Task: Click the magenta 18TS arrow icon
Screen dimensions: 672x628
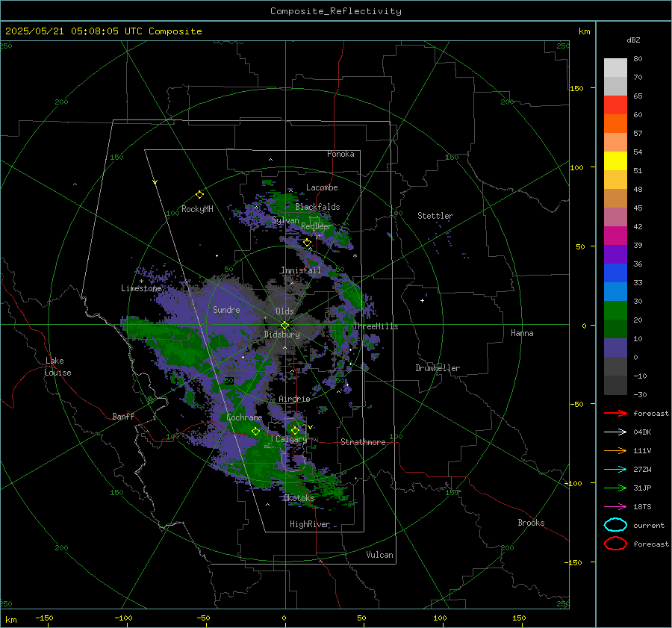Action: coord(615,506)
